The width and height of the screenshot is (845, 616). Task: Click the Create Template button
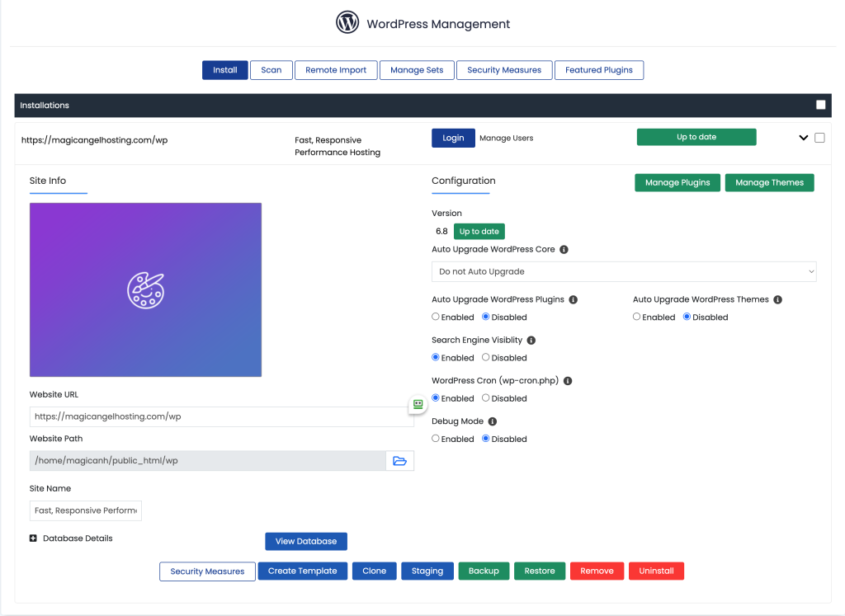click(x=303, y=571)
